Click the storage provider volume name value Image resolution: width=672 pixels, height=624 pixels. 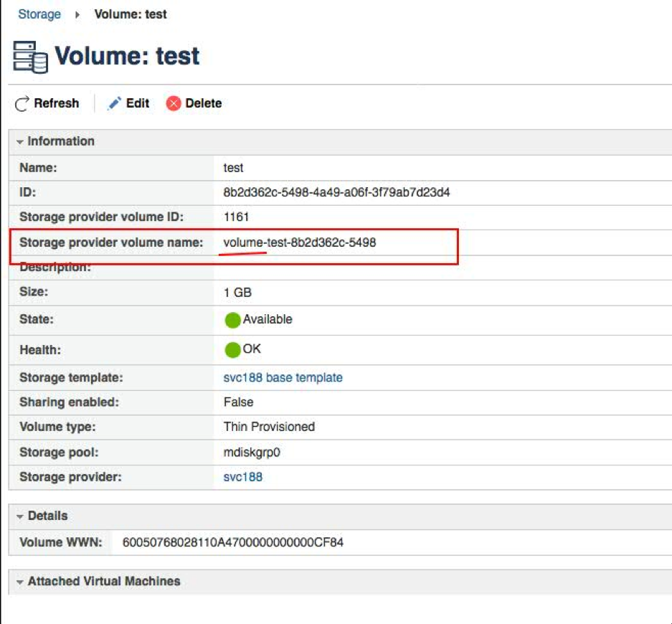click(300, 242)
